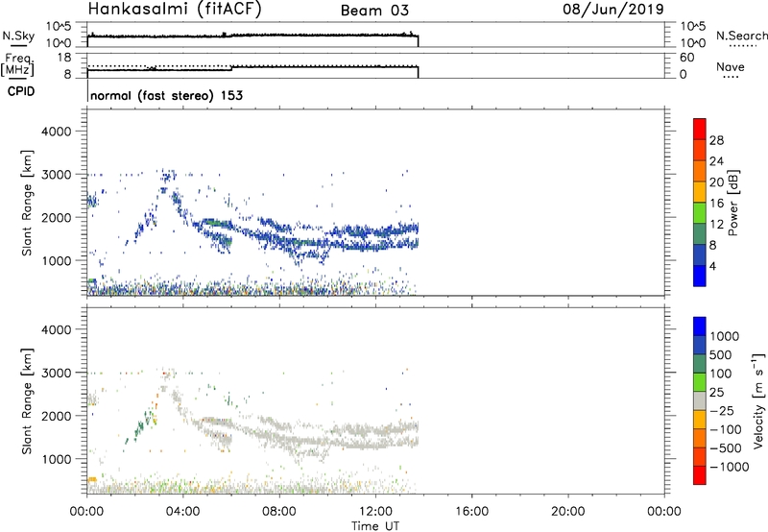Click the 'Nave' legend label
Screen dimensions: 768x532
[730, 66]
